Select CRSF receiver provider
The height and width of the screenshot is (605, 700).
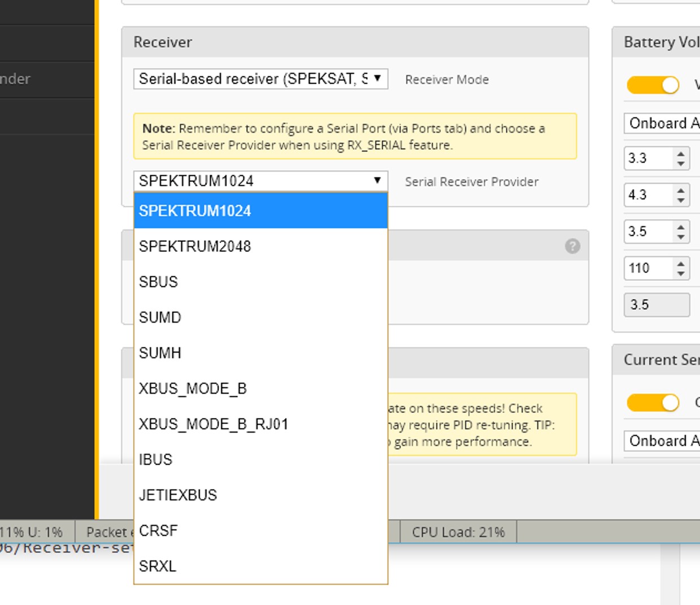[260, 531]
